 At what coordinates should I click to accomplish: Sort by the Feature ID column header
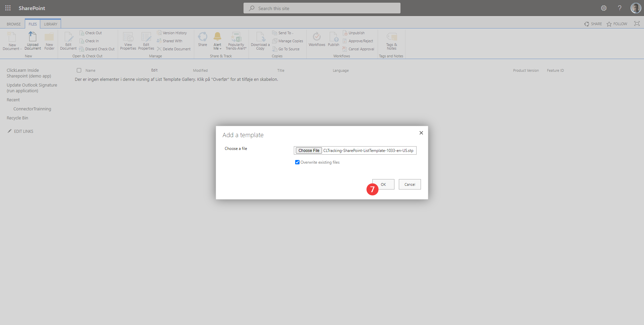[x=555, y=70]
